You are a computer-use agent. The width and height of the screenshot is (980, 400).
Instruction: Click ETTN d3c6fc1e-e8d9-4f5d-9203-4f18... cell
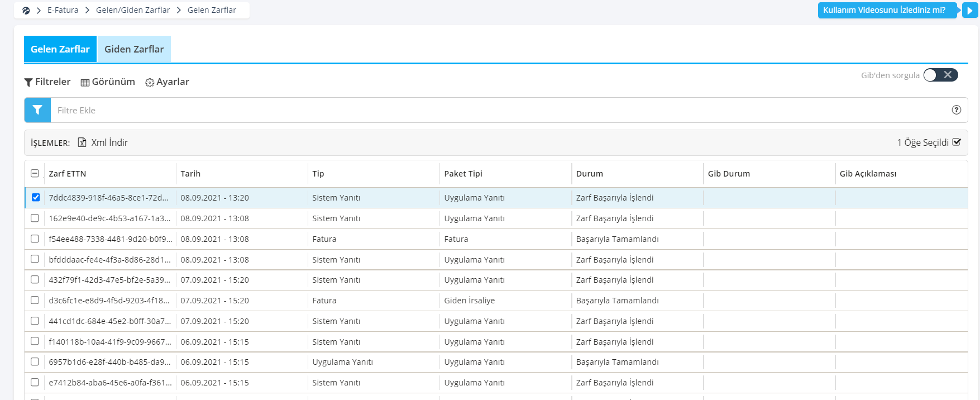(109, 301)
